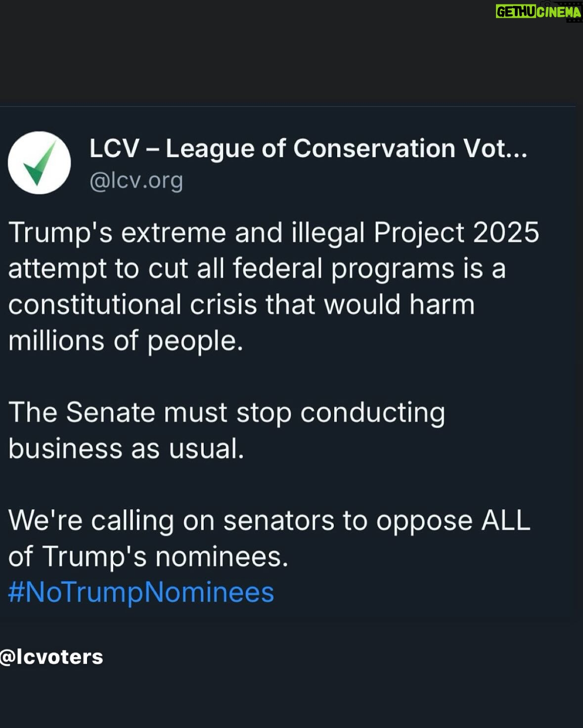
Task: Visit the @lcv.org handle
Action: click(136, 181)
